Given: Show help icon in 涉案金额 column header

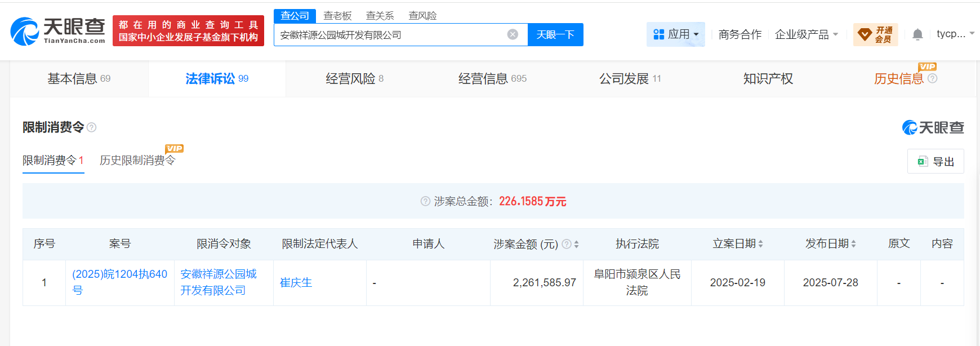Looking at the screenshot, I should tap(567, 243).
